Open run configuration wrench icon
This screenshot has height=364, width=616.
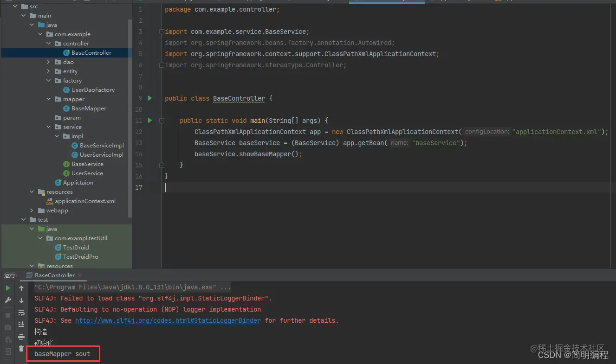(x=8, y=300)
